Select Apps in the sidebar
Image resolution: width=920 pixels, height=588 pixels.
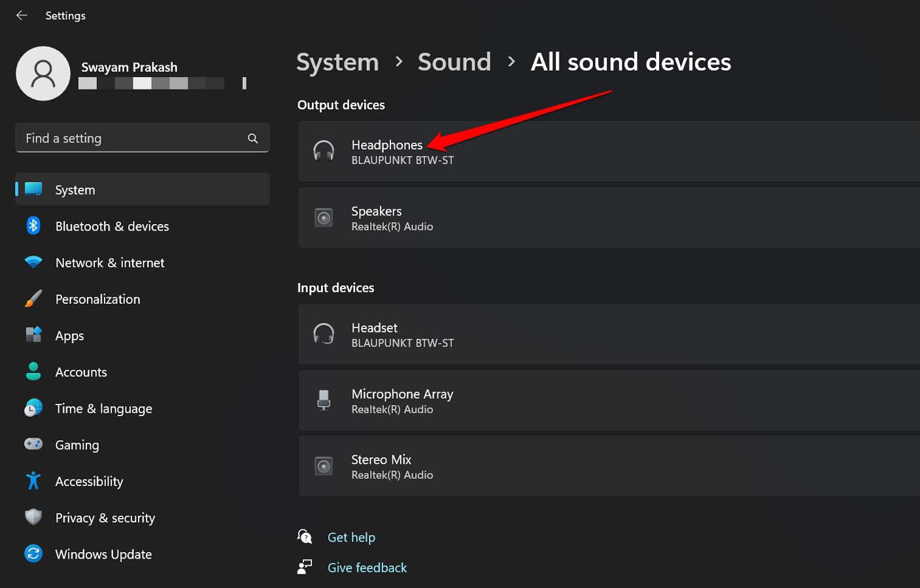69,335
